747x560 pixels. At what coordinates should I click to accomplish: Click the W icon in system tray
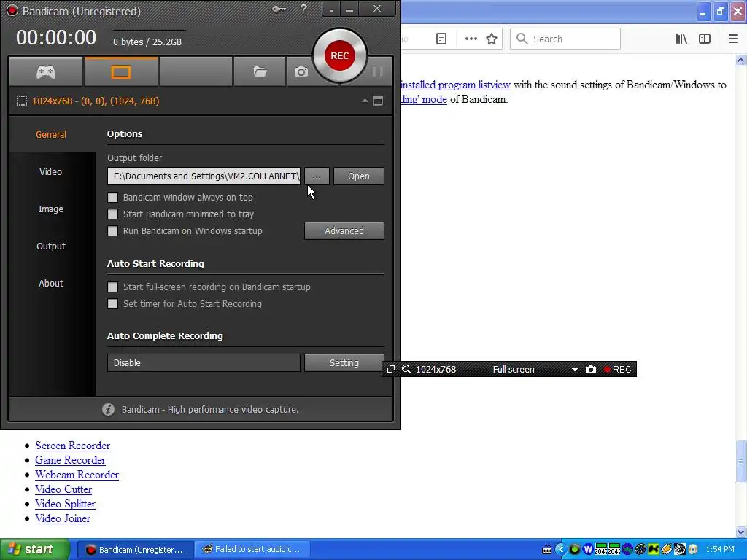tap(588, 550)
